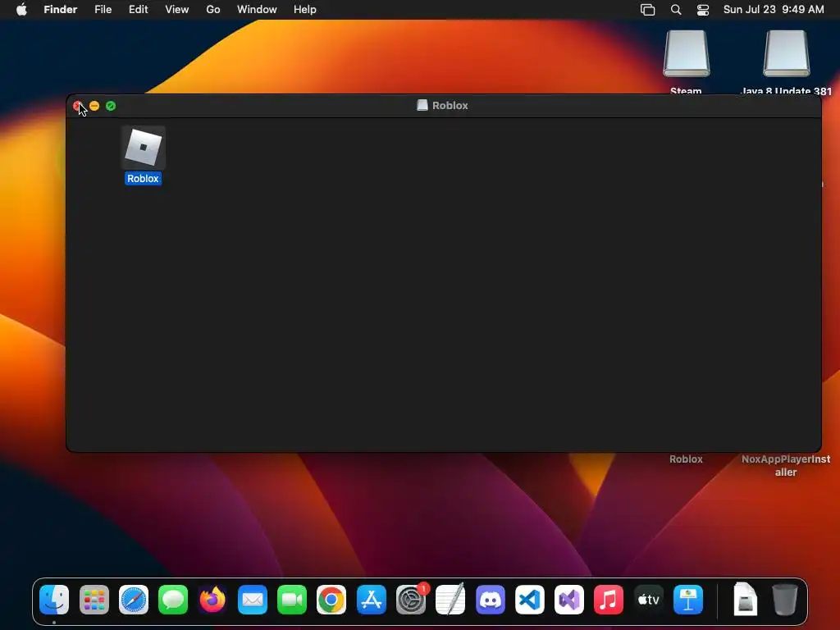Open the Edit menu
Screen dimensions: 840x630
coord(138,10)
